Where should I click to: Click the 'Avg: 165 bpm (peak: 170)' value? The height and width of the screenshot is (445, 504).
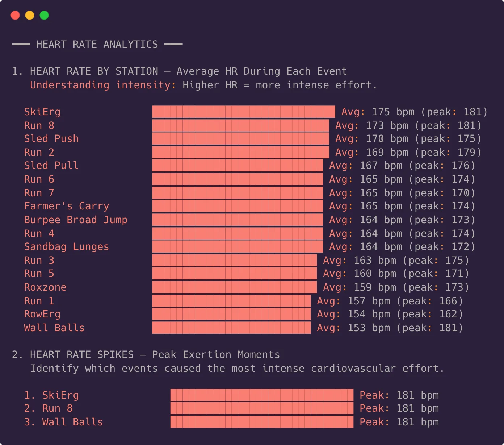tap(402, 193)
